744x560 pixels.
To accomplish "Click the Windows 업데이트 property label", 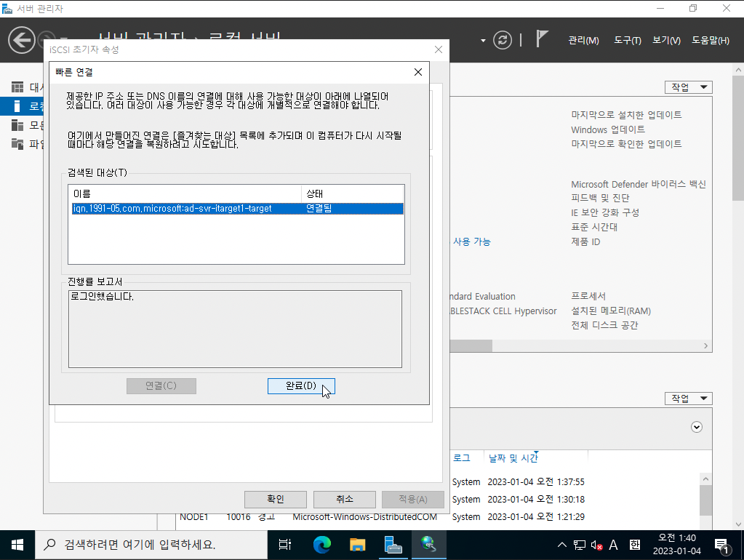I will pyautogui.click(x=608, y=129).
